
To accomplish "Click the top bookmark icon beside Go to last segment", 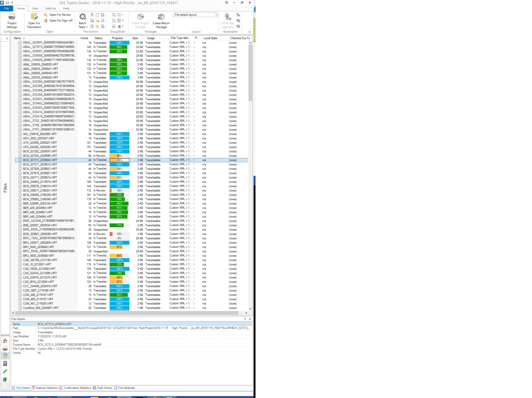I will click(x=238, y=15).
